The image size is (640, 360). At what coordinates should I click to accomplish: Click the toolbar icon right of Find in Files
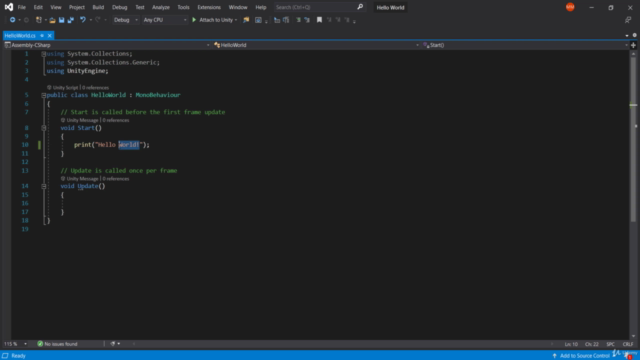pos(258,20)
